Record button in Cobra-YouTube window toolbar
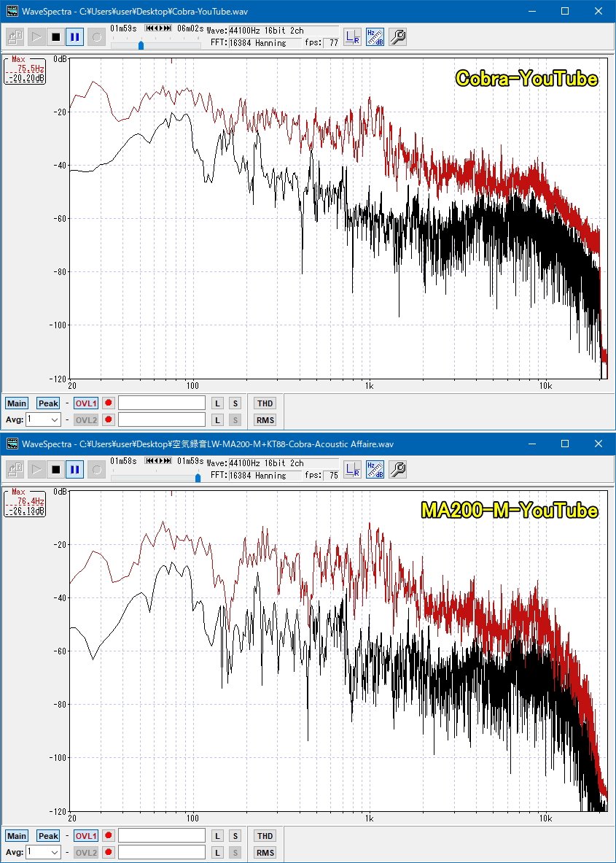This screenshot has width=616, height=863. pyautogui.click(x=96, y=37)
